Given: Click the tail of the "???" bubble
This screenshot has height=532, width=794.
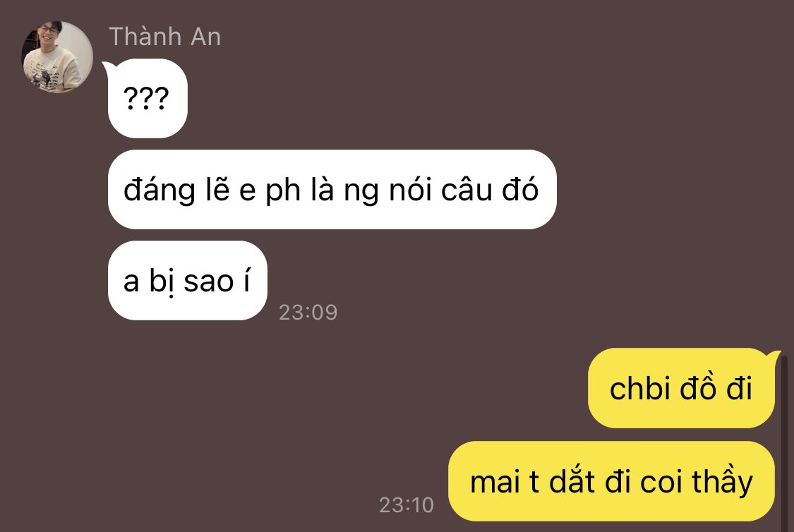Looking at the screenshot, I should coord(107,66).
